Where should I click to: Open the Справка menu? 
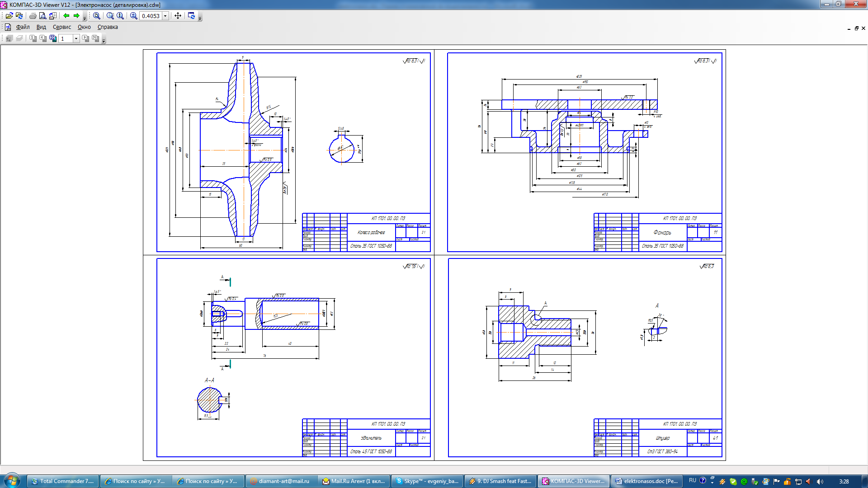(x=108, y=27)
